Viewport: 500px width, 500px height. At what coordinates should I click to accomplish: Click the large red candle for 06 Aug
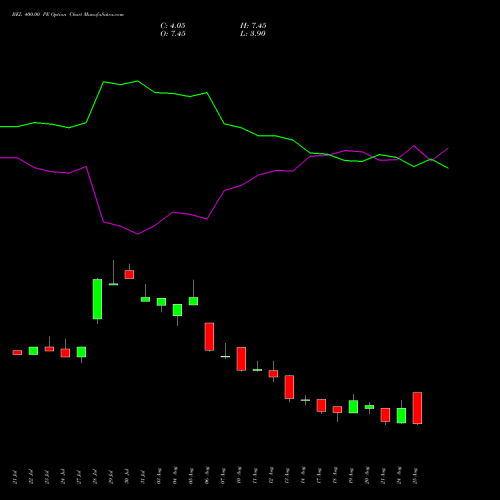coord(209,336)
